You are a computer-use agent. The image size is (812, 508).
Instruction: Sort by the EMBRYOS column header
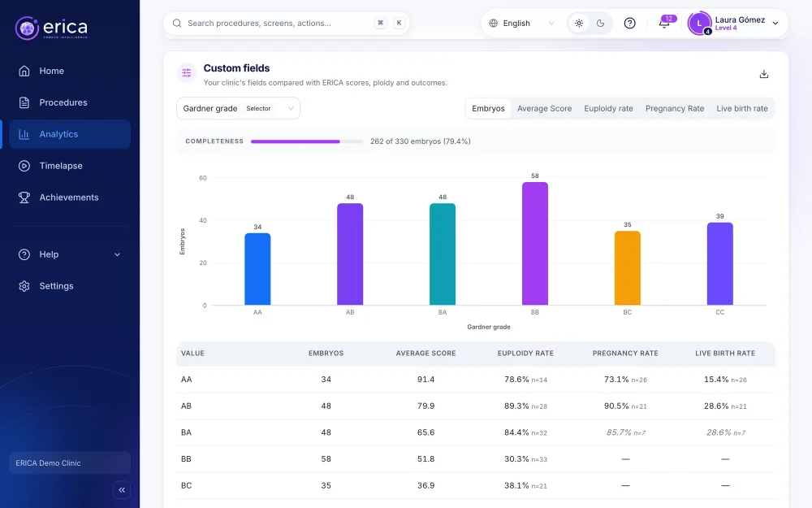click(326, 354)
